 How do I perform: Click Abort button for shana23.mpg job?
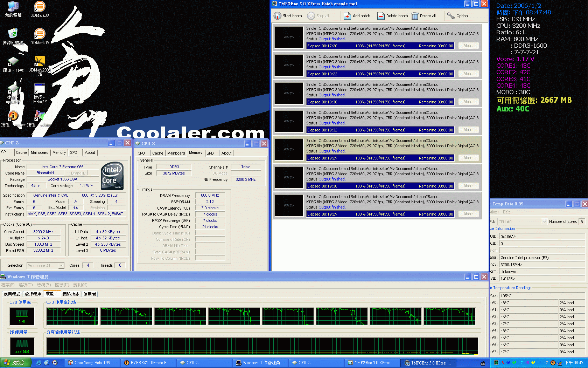tap(468, 158)
